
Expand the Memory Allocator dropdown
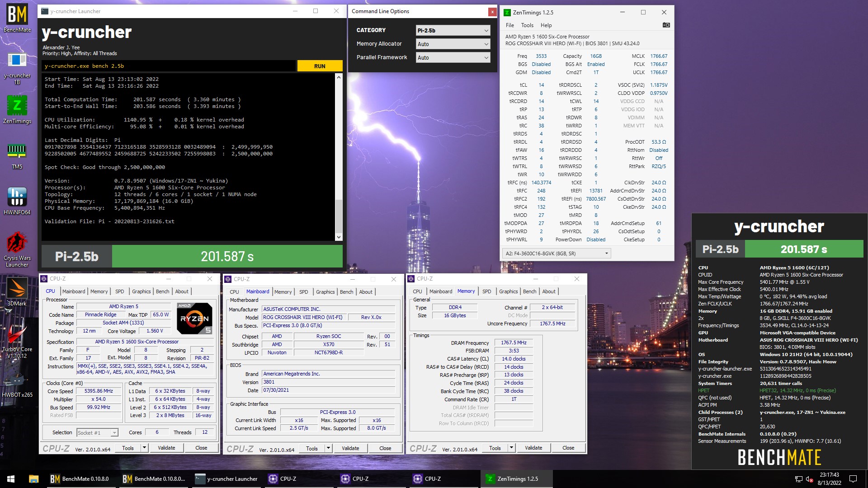[453, 44]
